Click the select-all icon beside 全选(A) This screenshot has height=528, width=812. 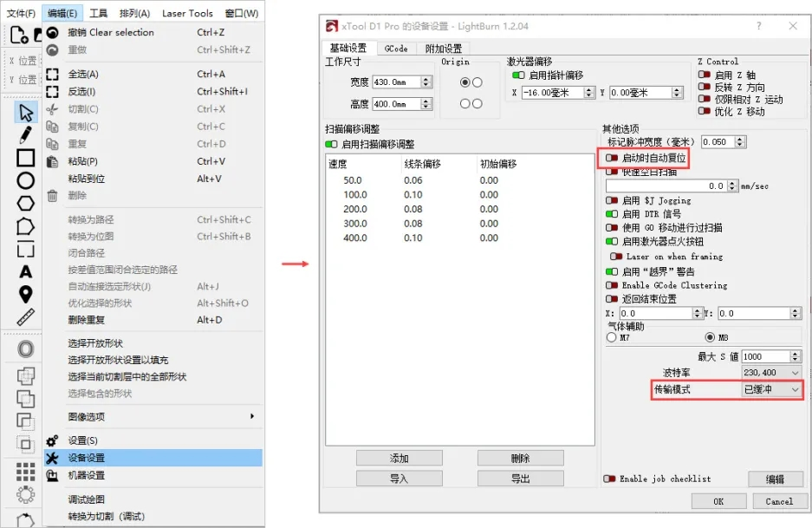click(52, 74)
